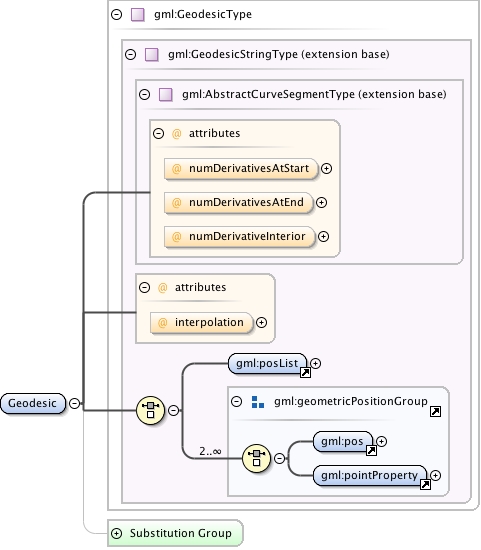Click the gml:GeodesicType complex type icon
The width and height of the screenshot is (481, 550).
(138, 15)
